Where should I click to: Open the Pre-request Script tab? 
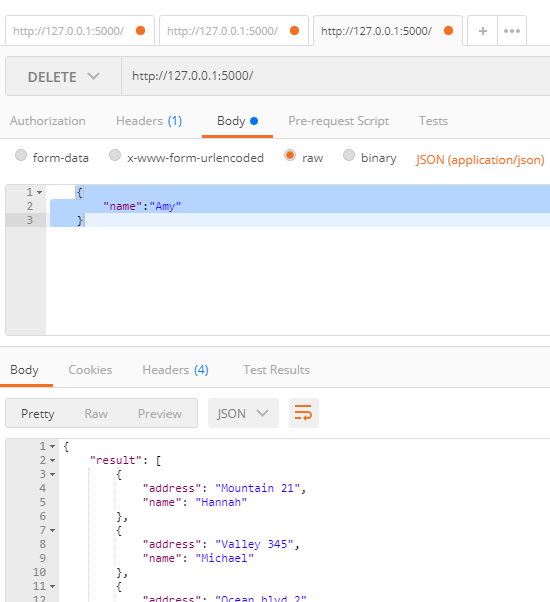pos(339,121)
